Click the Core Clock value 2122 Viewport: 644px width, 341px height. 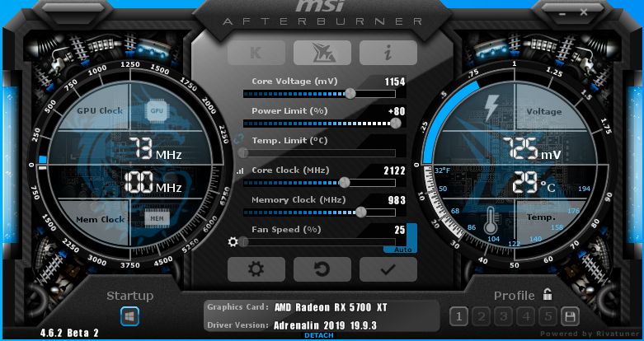point(395,170)
